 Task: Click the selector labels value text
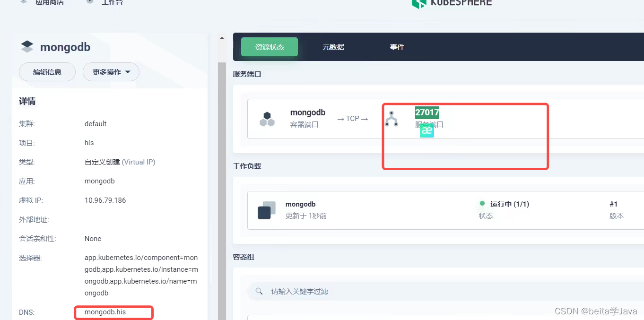click(x=141, y=275)
